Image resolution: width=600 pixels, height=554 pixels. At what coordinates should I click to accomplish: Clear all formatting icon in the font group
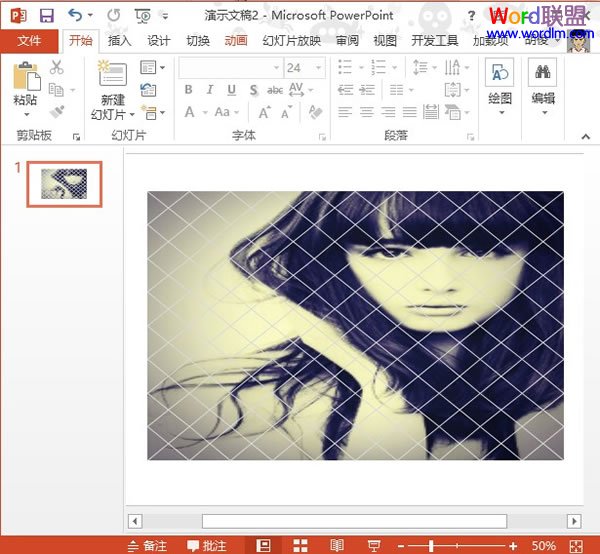315,112
